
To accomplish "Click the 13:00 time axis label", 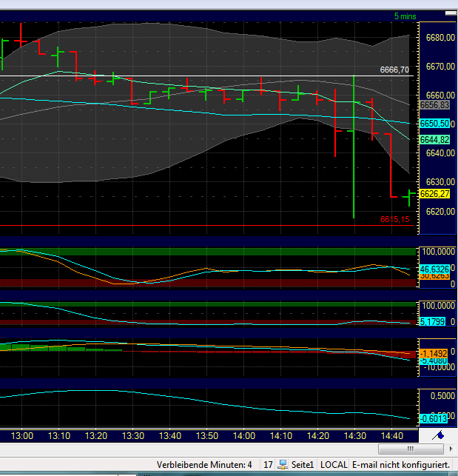I will tap(22, 436).
